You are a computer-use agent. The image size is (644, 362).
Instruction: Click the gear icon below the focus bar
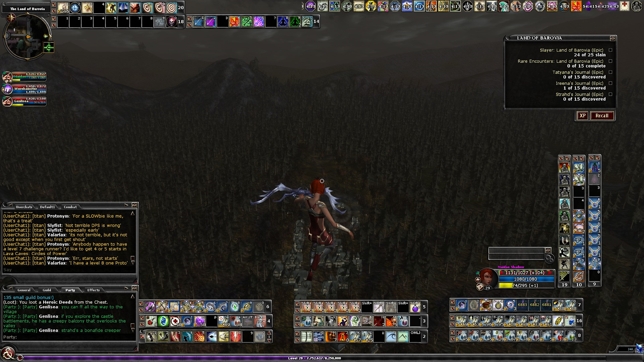click(x=549, y=258)
